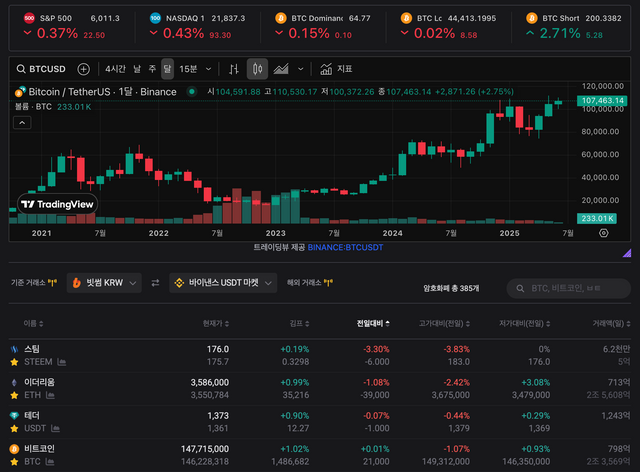Screen dimensions: 640x472
Task: Open the USDT chart icon
Action: point(56,428)
